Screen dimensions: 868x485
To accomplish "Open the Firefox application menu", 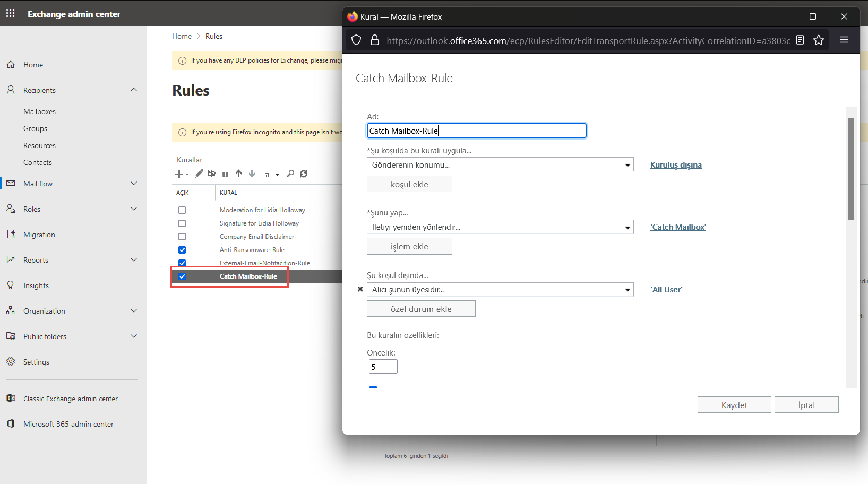I will click(844, 40).
